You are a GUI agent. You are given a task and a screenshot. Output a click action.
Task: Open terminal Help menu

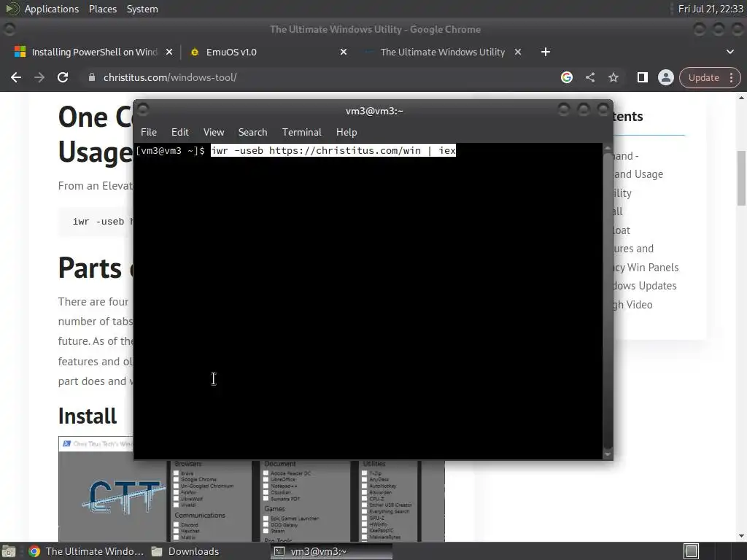pos(347,133)
